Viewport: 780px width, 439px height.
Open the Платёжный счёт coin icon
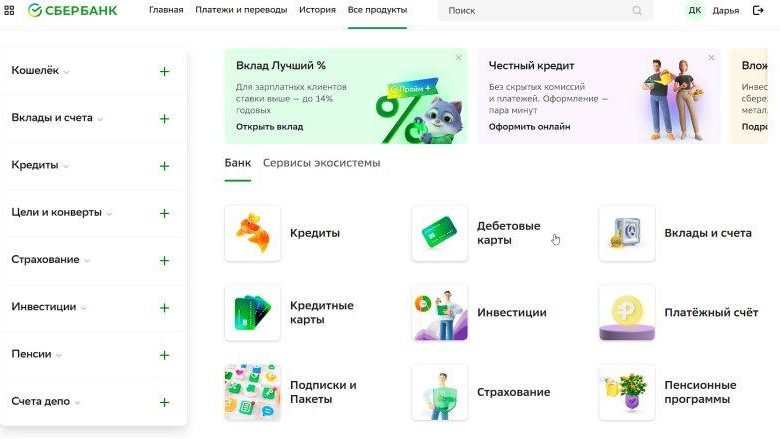coord(627,312)
